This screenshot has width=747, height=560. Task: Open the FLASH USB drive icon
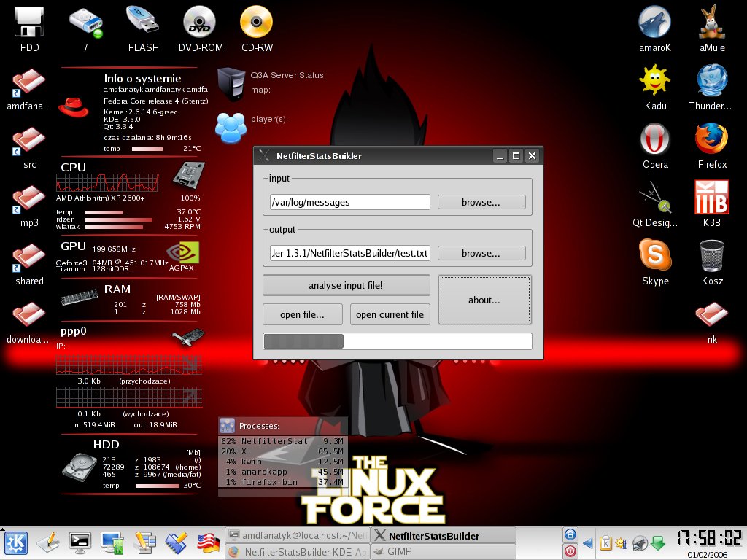tap(143, 23)
